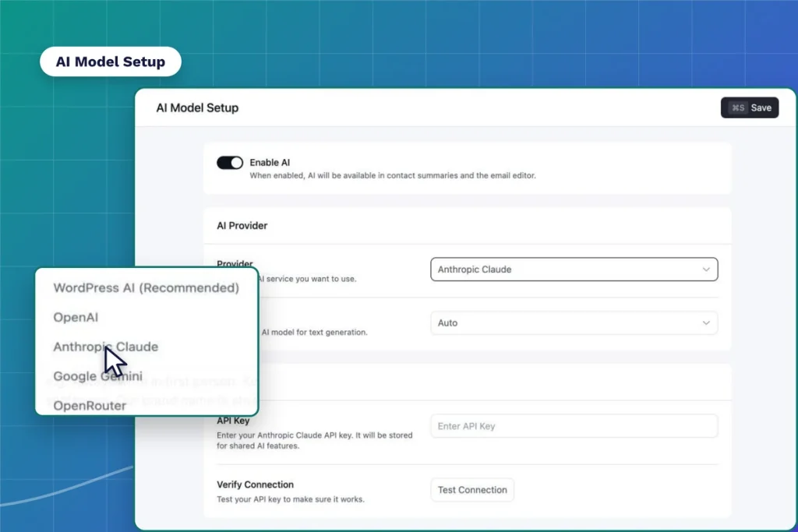
Task: Click the API Key description text
Action: coord(315,440)
